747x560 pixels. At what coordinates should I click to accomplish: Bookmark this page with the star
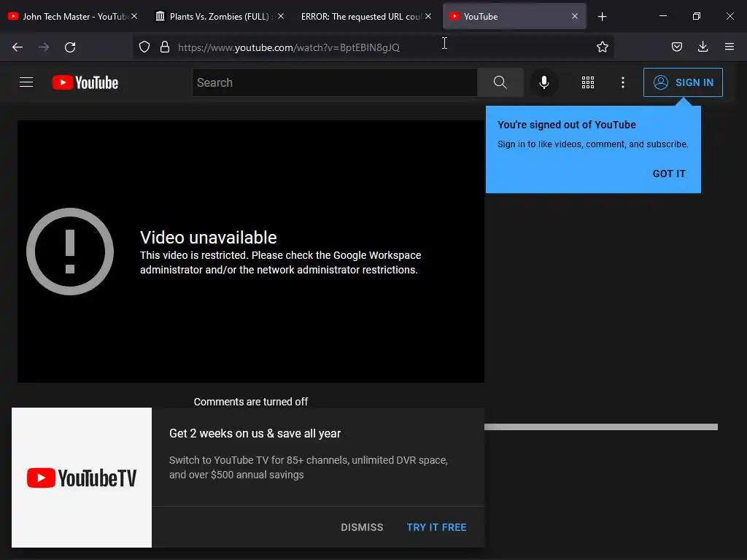[602, 47]
